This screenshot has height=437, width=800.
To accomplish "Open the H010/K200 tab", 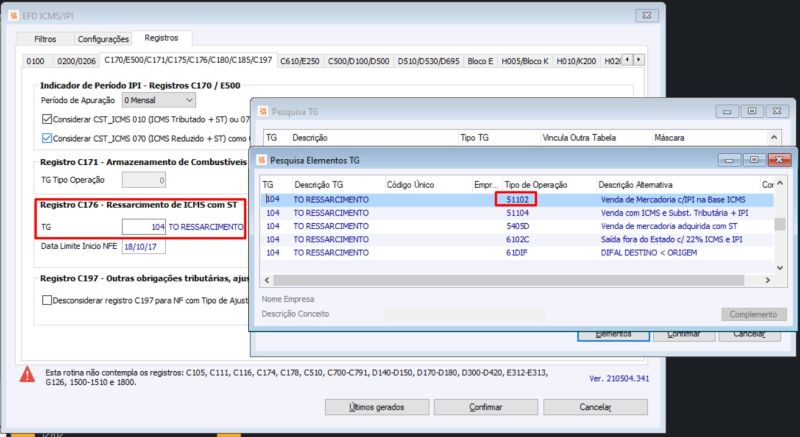I will (x=577, y=61).
